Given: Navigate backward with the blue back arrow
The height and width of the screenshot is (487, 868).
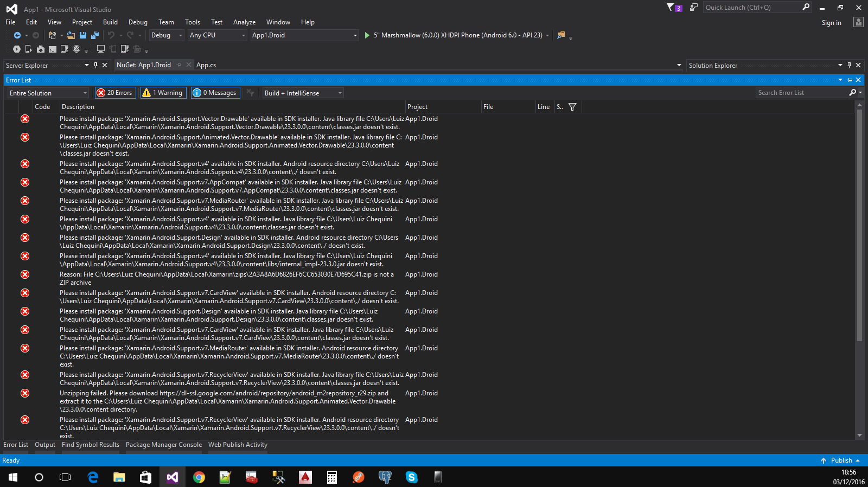Looking at the screenshot, I should coord(17,35).
